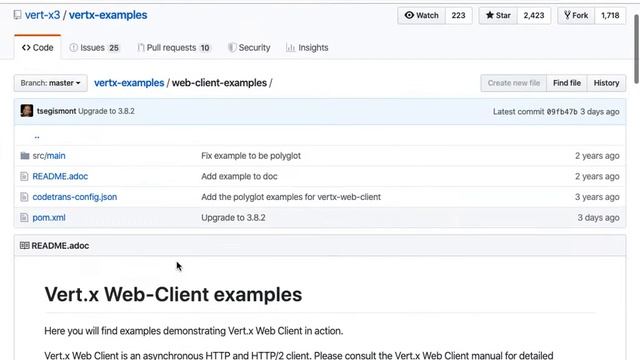Open the codetrans-config.json file
This screenshot has height=360, width=640.
tap(75, 197)
